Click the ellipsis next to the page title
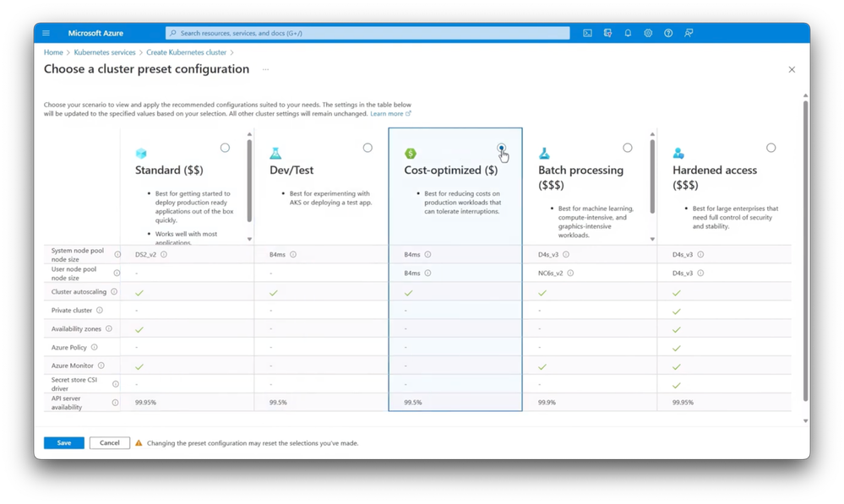The width and height of the screenshot is (844, 504). (x=265, y=69)
